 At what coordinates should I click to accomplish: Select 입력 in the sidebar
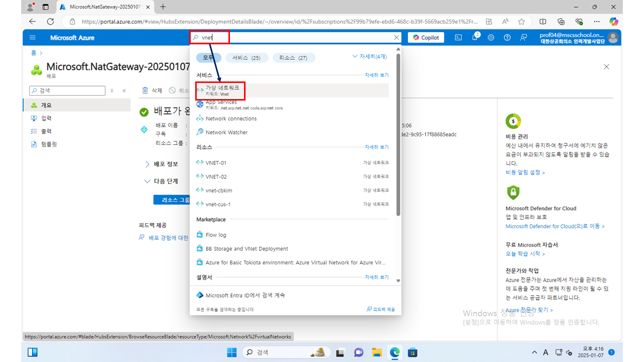[x=77, y=118]
